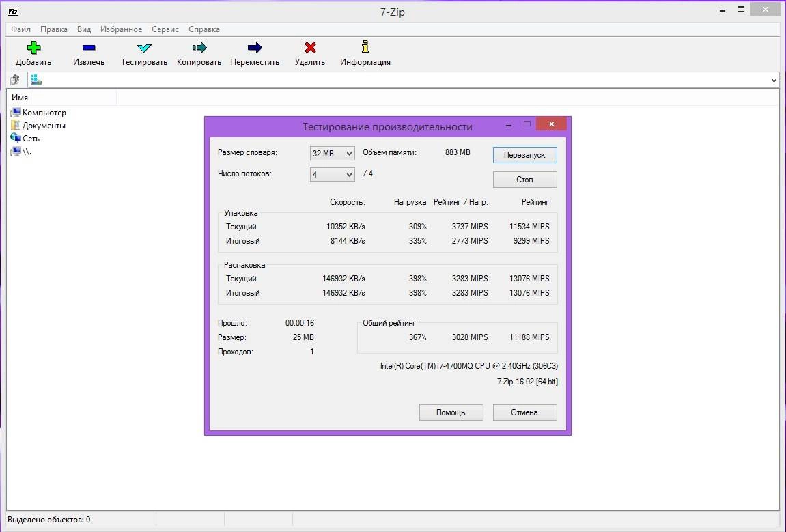Click the 10352 KB/s packing speed value
Image resolution: width=786 pixels, height=532 pixels.
click(346, 227)
